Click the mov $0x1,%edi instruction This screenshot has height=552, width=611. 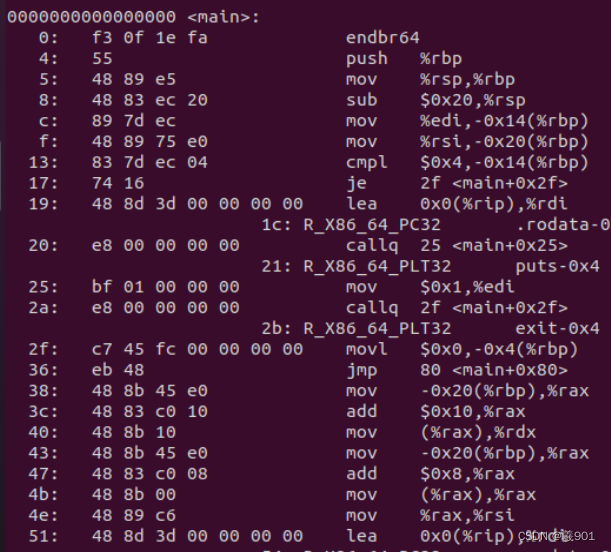coord(430,287)
